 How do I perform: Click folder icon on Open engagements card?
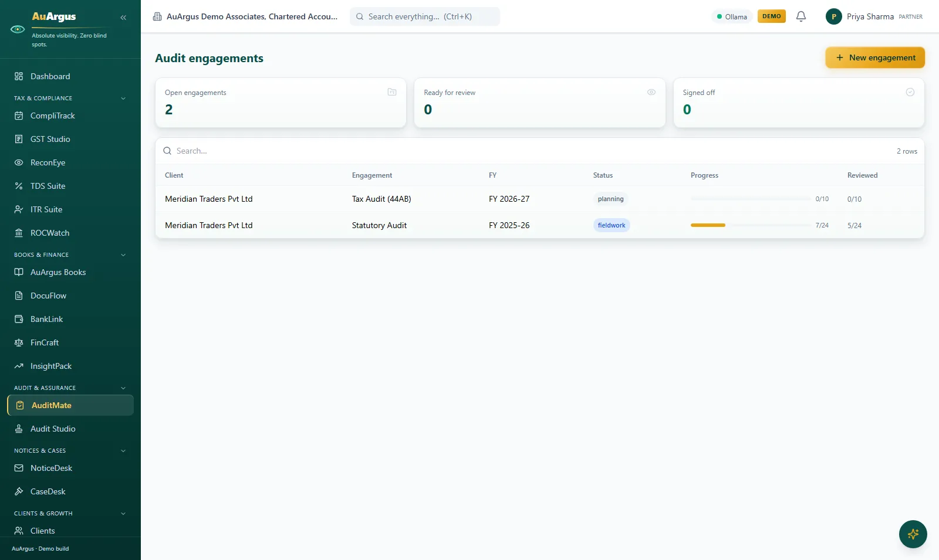click(x=392, y=92)
